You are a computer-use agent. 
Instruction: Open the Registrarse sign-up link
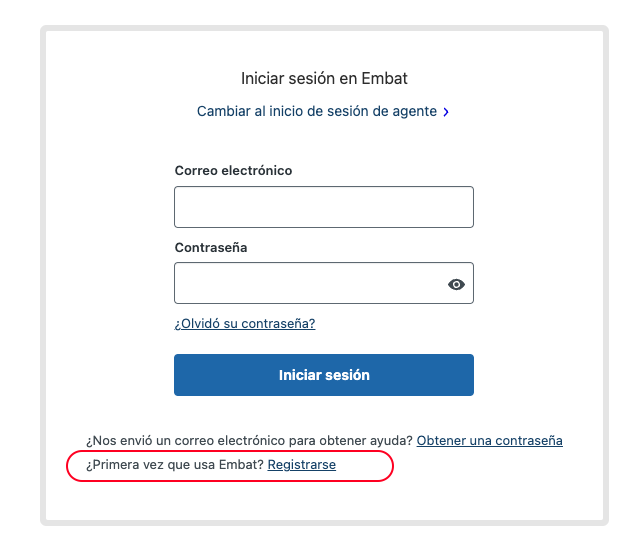[301, 465]
